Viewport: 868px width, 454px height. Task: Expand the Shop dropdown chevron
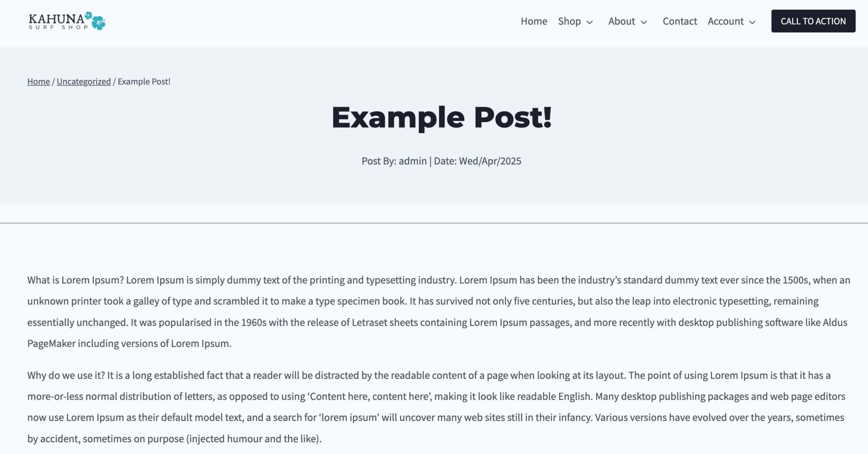(590, 22)
